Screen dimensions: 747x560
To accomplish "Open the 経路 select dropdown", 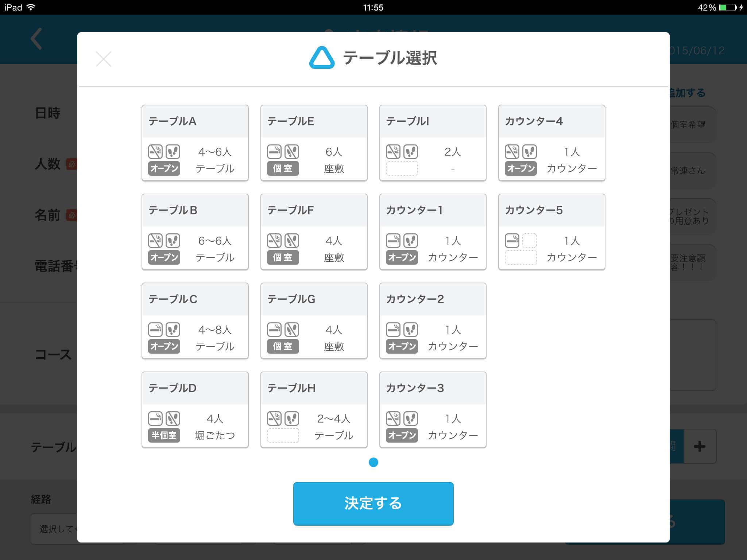I will pyautogui.click(x=55, y=529).
